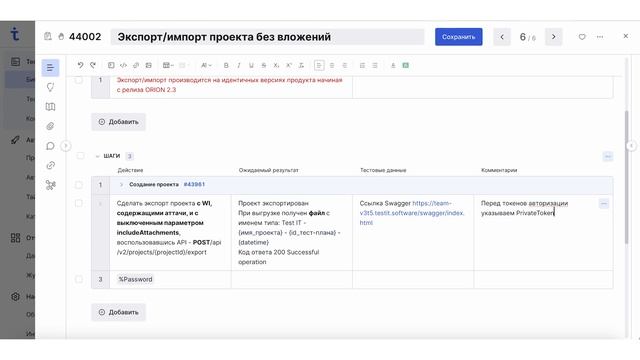Insert a code block from the toolbar
This screenshot has width=640, height=360.
coord(123,65)
